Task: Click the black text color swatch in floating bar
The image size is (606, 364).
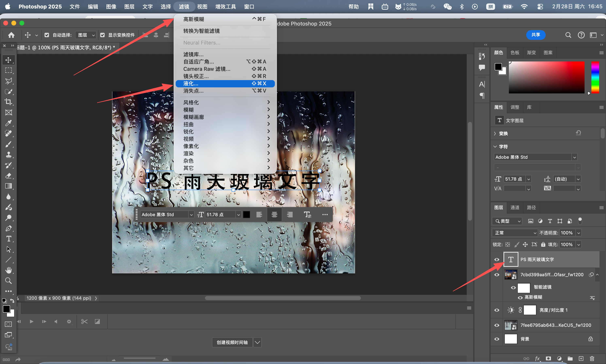Action: (246, 215)
